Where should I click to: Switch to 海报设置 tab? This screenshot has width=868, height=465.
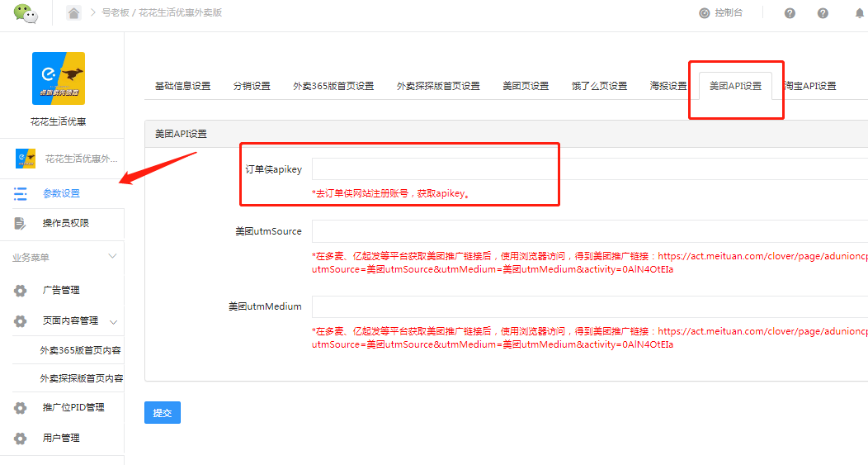[x=668, y=86]
